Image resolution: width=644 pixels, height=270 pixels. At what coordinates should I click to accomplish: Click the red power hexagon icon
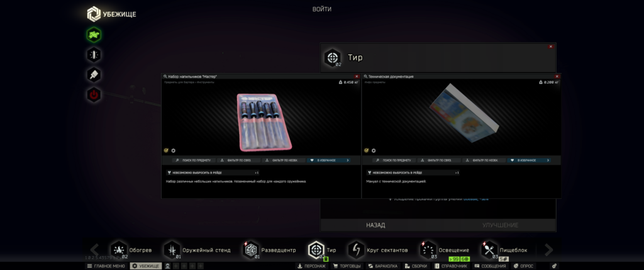(x=94, y=95)
